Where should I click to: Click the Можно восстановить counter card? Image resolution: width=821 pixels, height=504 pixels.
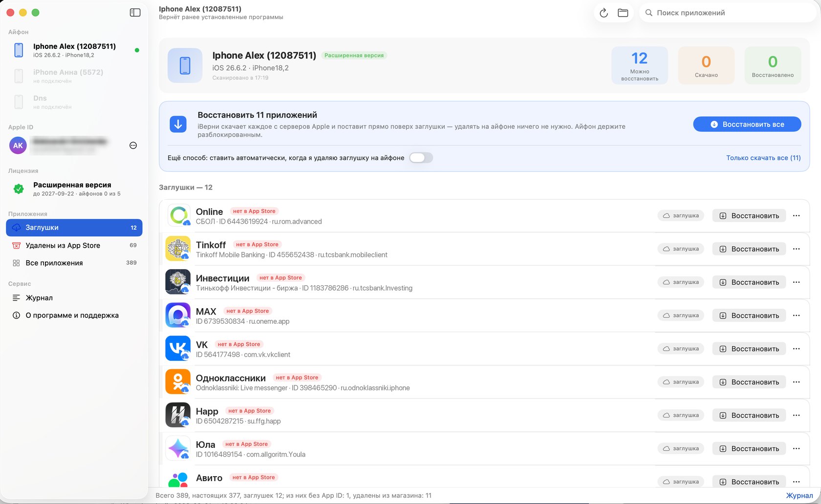click(x=639, y=65)
